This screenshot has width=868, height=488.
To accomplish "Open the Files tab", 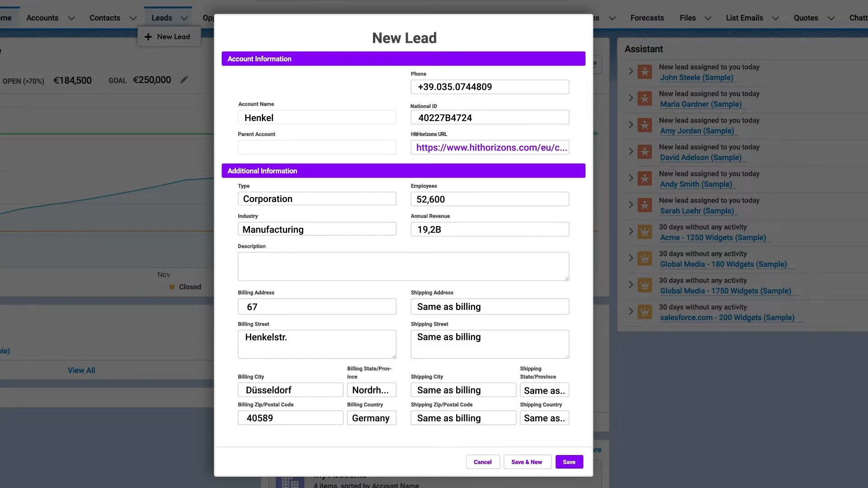I will click(688, 18).
